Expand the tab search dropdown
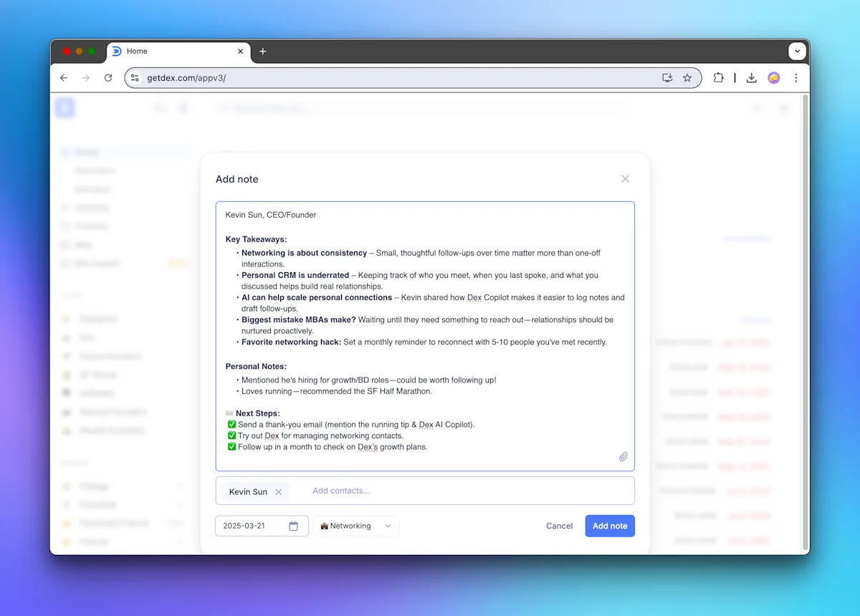Screen dimensions: 860x616 797,52
